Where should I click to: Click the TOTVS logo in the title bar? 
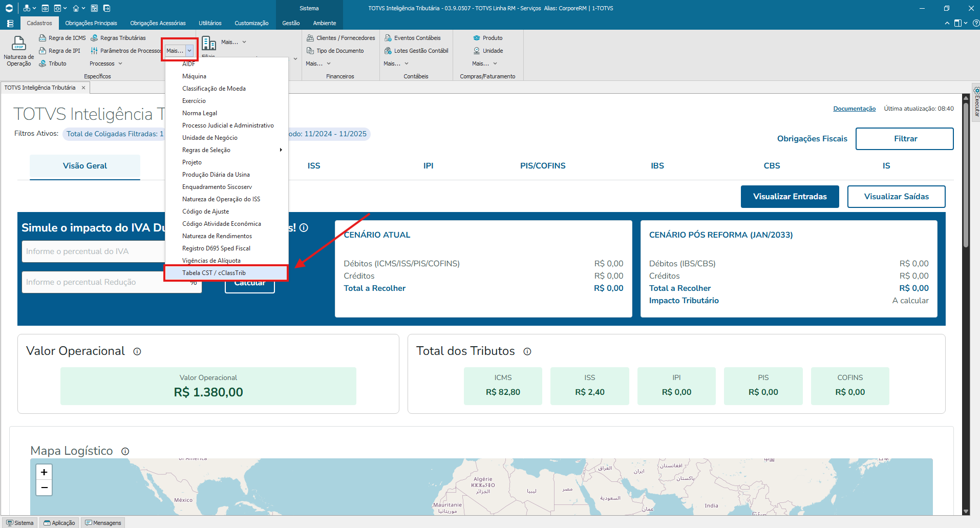coord(9,8)
